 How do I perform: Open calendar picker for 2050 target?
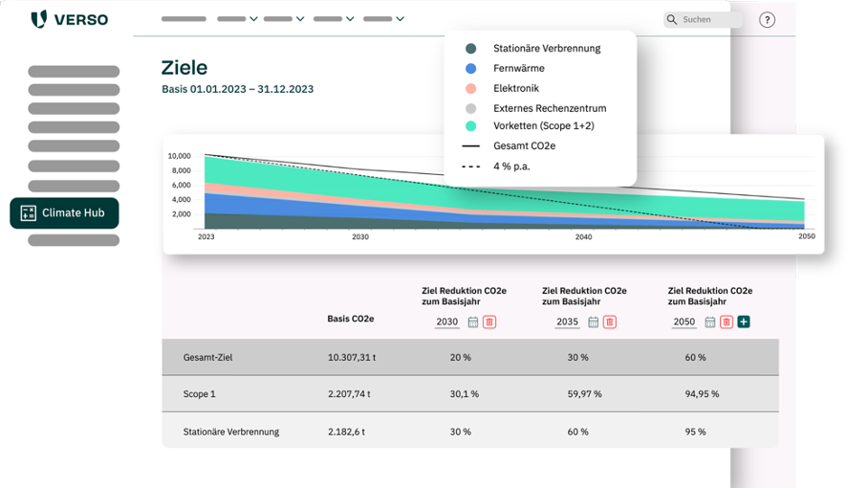click(x=709, y=322)
